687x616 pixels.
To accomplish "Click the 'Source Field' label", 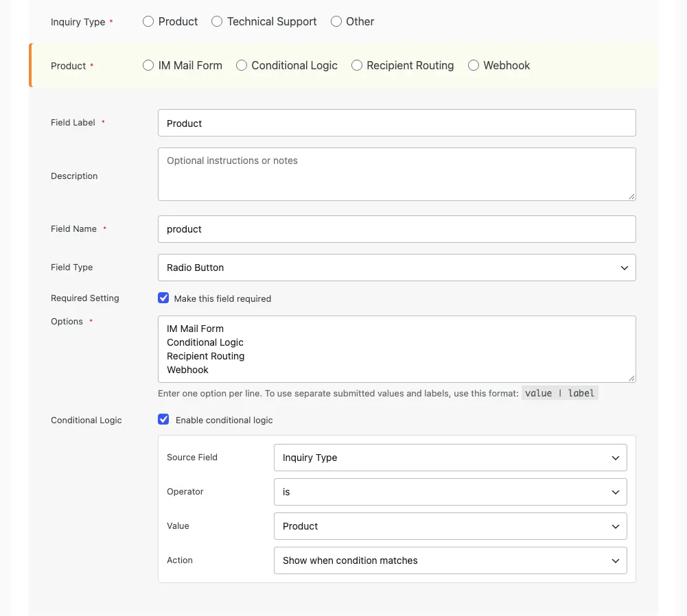I will [192, 457].
